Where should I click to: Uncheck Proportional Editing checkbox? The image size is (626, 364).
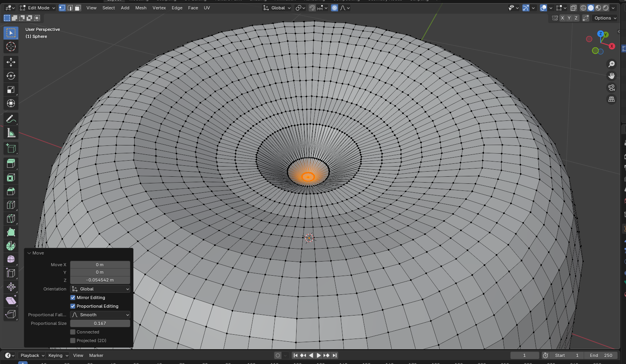tap(73, 306)
